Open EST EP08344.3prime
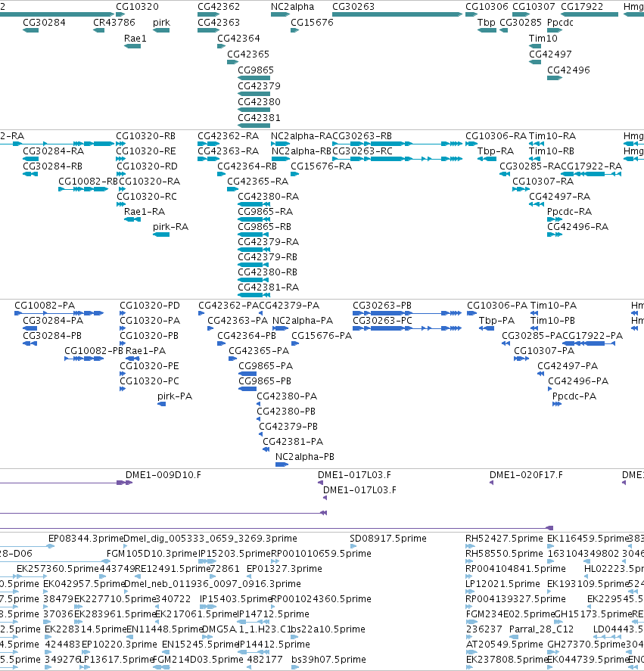This screenshot has height=671, width=644. pos(86,539)
